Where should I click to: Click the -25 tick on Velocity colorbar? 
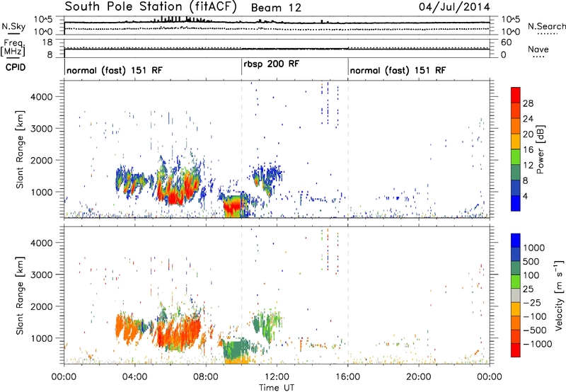532,303
